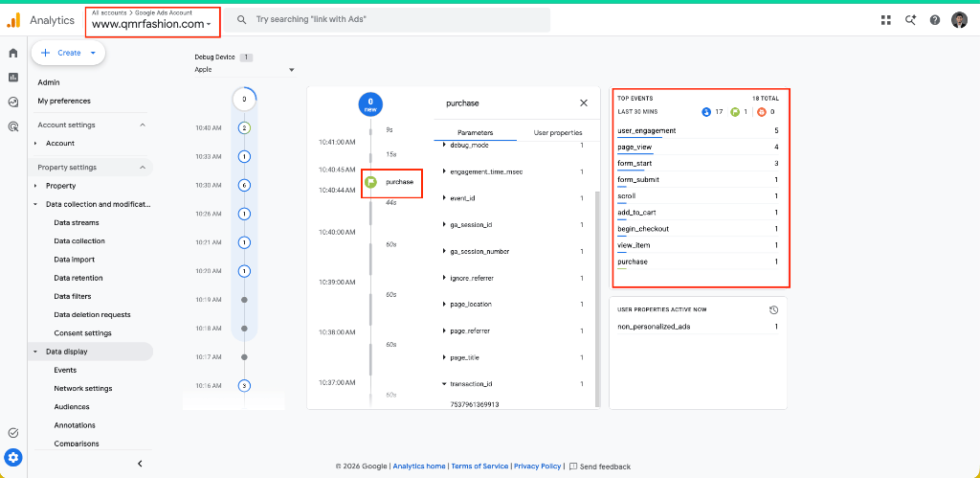Click the blue 0 new events bubble
The height and width of the screenshot is (478, 980).
370,103
